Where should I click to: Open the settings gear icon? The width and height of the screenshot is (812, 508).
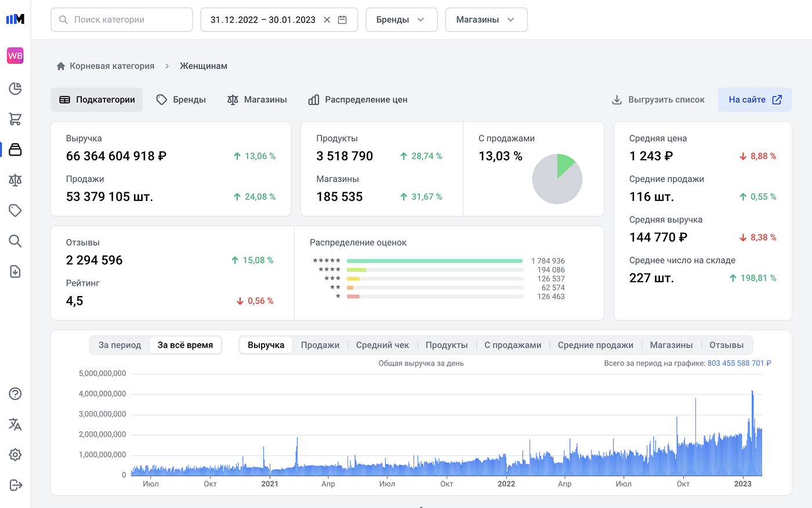point(15,455)
